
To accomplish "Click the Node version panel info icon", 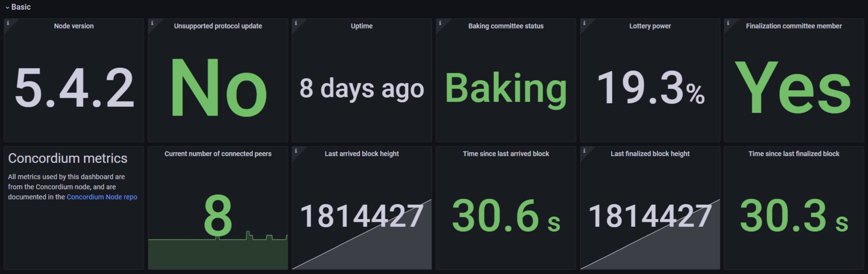I will [x=8, y=23].
